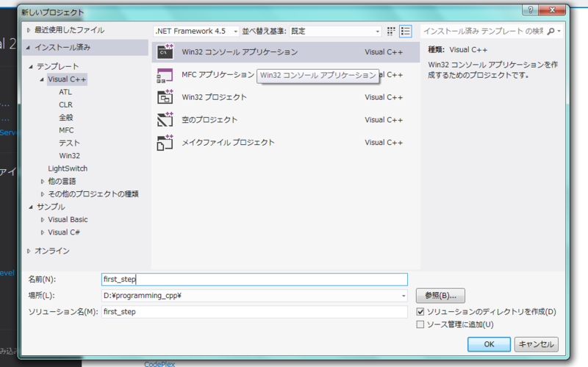Click the 名前 project name field

[254, 279]
